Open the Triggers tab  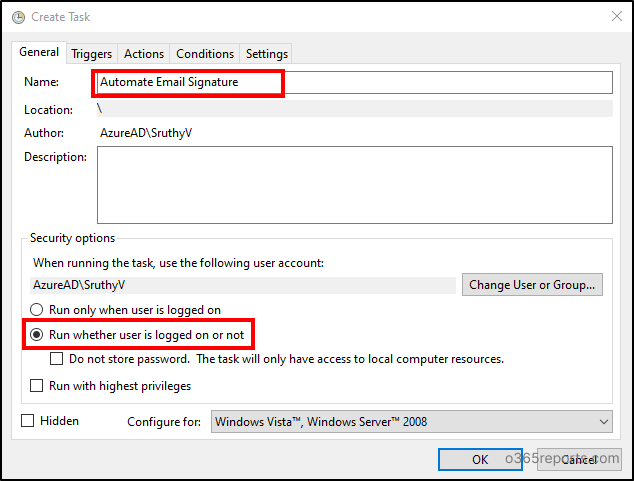92,54
